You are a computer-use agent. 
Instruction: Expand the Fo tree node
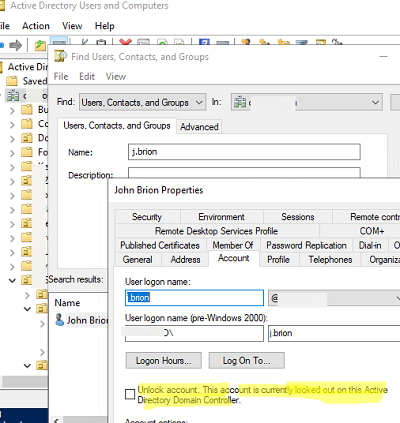coord(12,153)
